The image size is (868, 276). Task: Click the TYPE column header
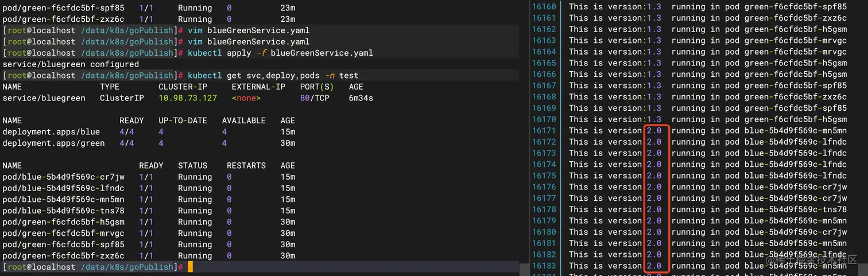coord(110,87)
